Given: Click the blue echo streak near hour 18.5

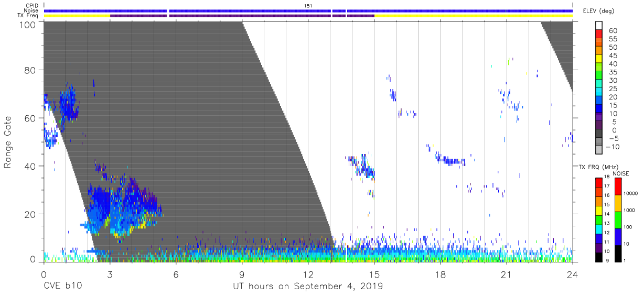Looking at the screenshot, I should coord(450,161).
